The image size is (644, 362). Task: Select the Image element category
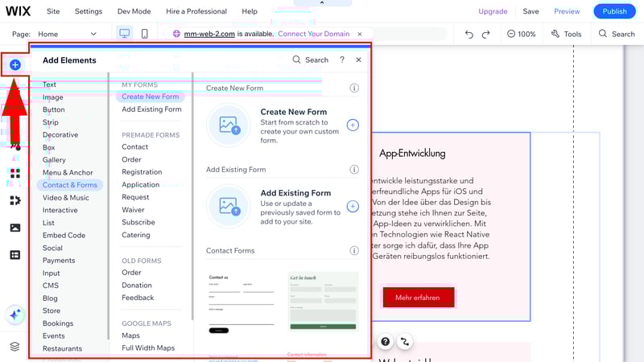53,97
